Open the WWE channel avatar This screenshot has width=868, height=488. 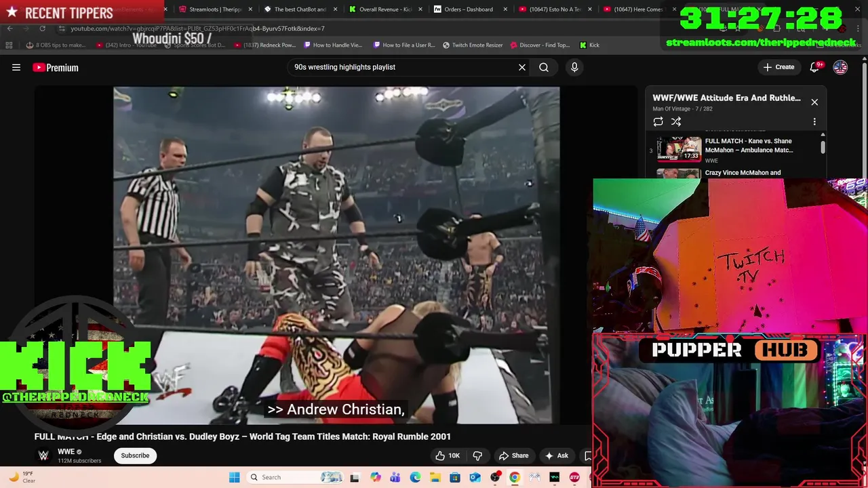pyautogui.click(x=43, y=455)
